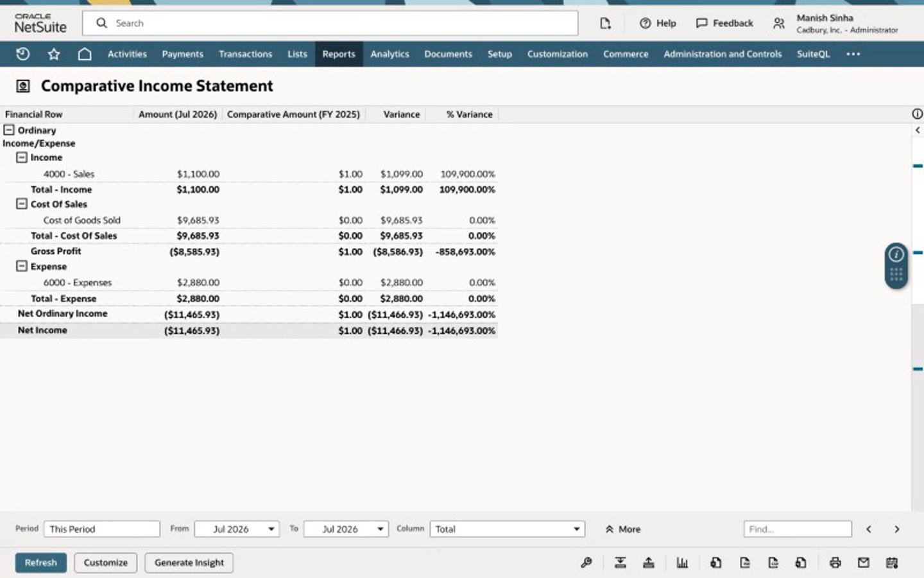
Task: Click the Print icon
Action: pyautogui.click(x=835, y=563)
